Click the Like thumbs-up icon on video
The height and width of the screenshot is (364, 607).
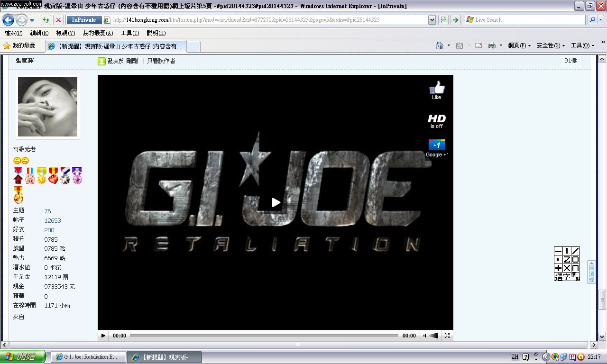[x=437, y=88]
